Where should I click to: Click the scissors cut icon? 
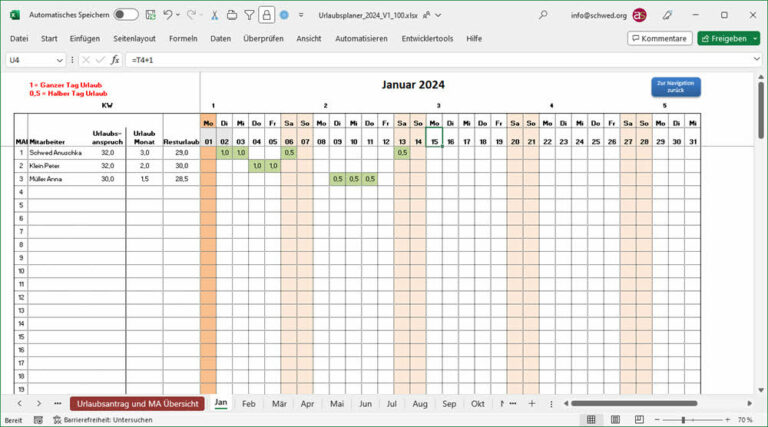coord(214,15)
